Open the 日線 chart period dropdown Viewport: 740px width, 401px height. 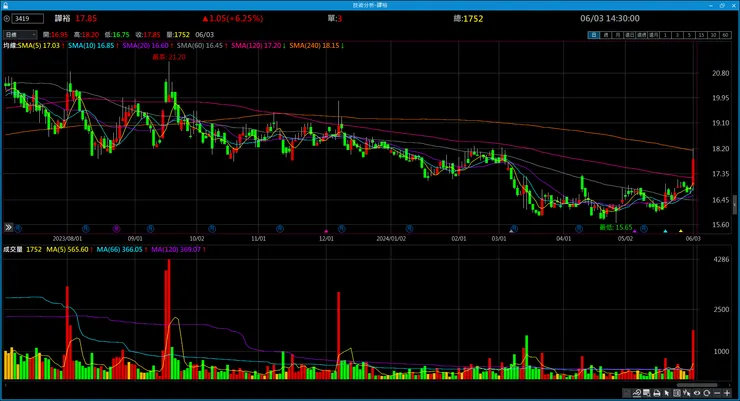coord(20,34)
